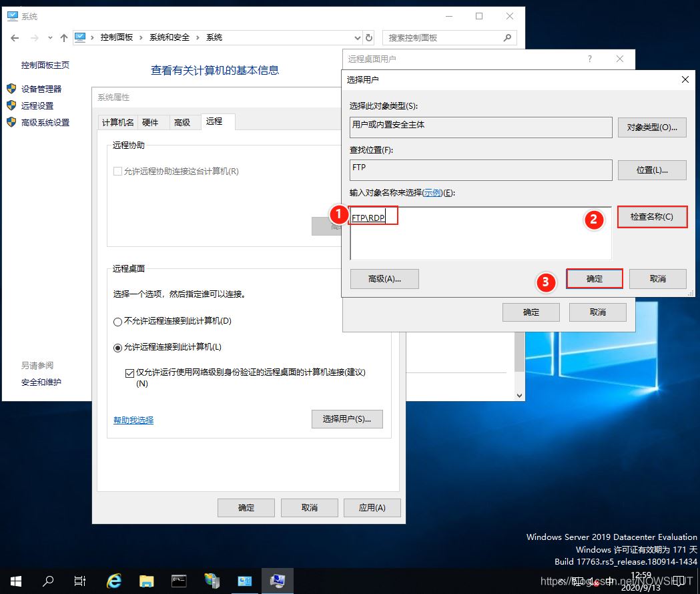Click the up arrow navigation icon

(x=64, y=38)
